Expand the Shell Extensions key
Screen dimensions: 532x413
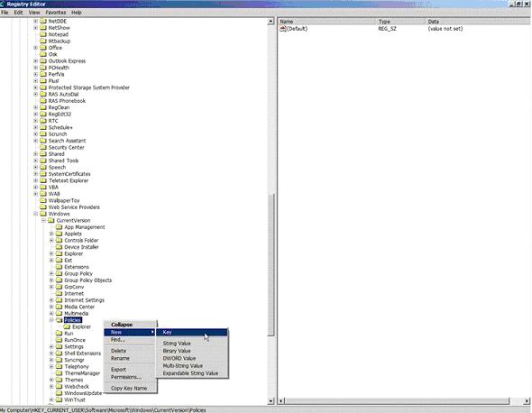pos(51,353)
